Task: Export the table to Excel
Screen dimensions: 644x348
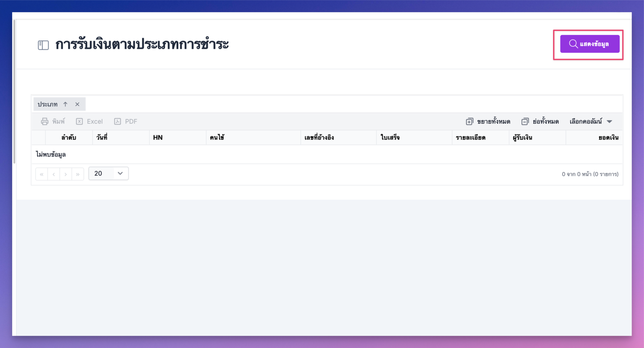Action: coord(89,121)
